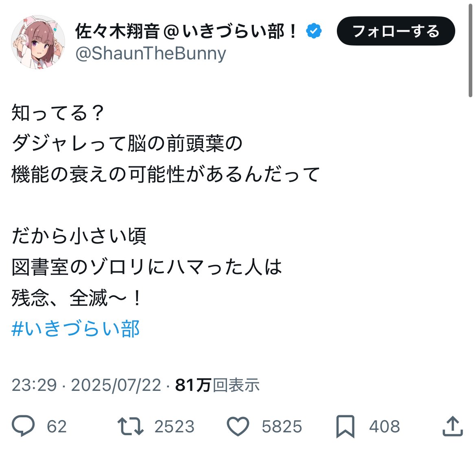Click the reply speech bubble icon
Screen dimensions: 476x460
click(24, 426)
